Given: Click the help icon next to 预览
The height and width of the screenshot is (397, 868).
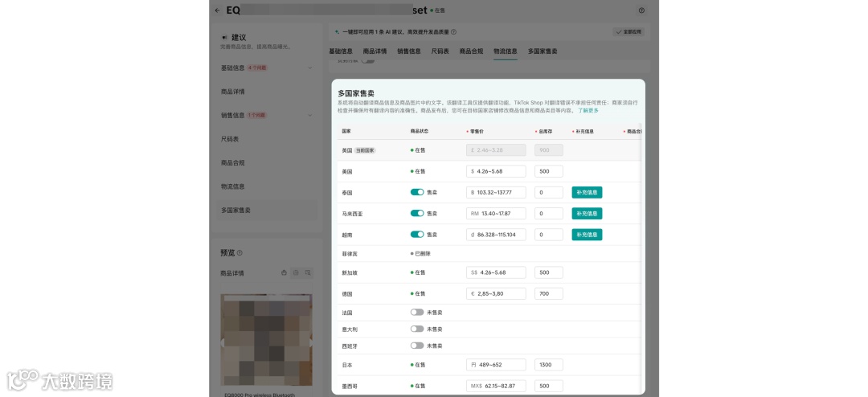Looking at the screenshot, I should click(x=240, y=253).
